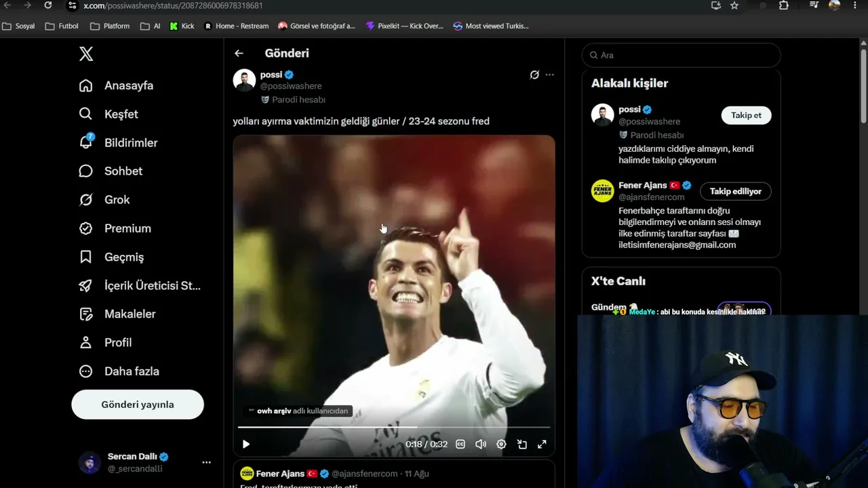
Task: Click the browser forward arrow
Action: [27, 5]
